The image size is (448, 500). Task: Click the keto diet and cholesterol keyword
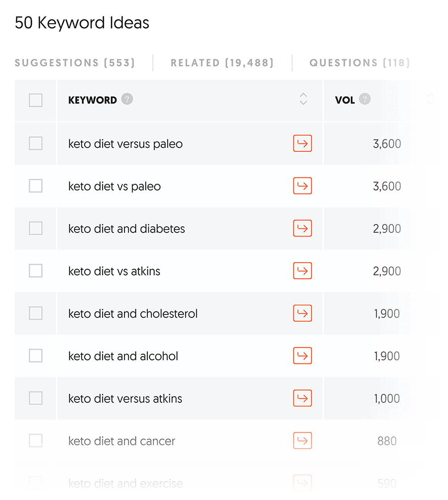coord(133,314)
